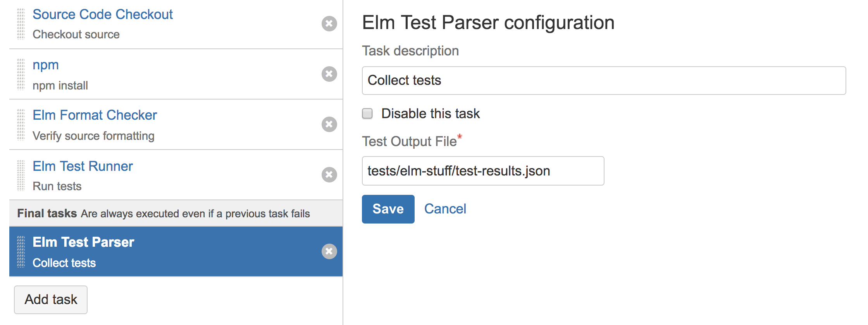Open the Source Code Checkout task
868x325 pixels.
tap(103, 14)
